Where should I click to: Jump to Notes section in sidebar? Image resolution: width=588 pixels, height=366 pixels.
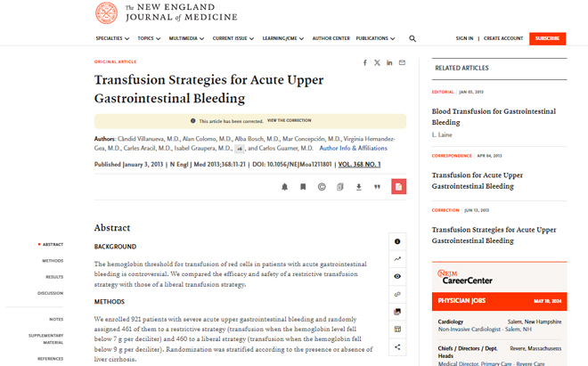coord(56,319)
